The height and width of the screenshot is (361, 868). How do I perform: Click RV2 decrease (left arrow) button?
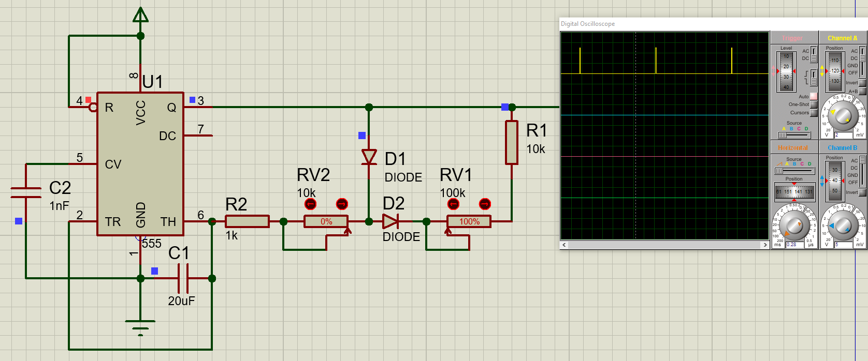click(x=310, y=204)
